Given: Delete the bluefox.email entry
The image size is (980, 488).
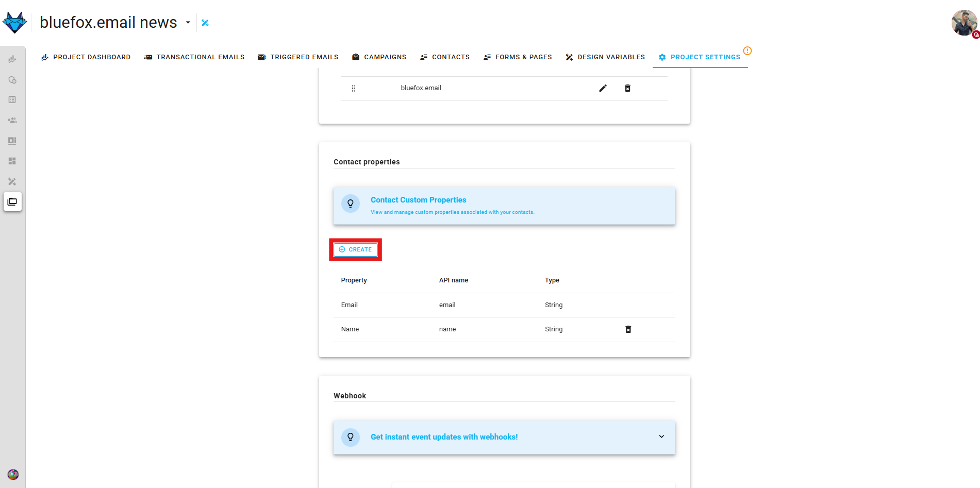Looking at the screenshot, I should 627,88.
